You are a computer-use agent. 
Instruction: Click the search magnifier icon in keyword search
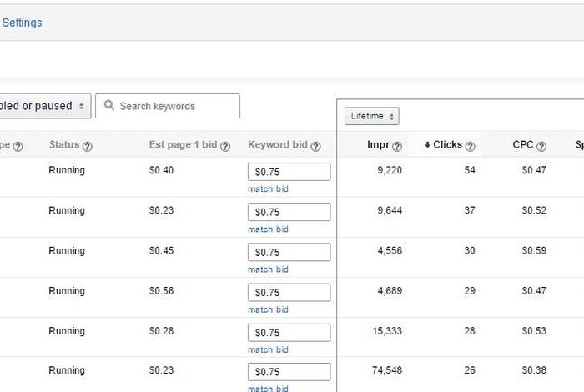point(108,107)
